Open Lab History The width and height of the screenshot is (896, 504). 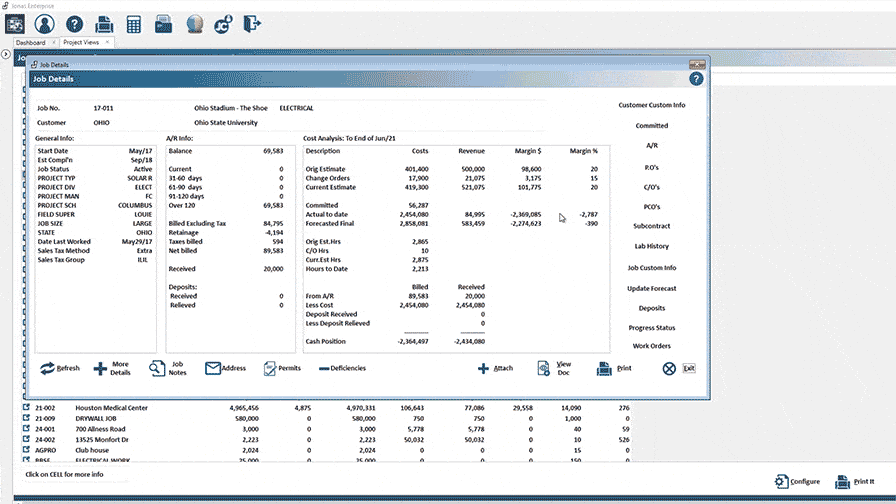(x=651, y=246)
